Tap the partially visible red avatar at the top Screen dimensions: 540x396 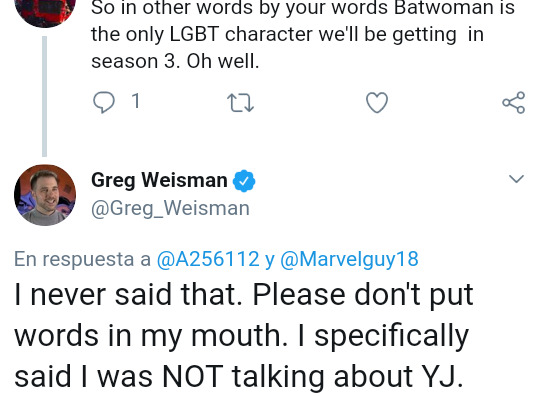(x=45, y=12)
